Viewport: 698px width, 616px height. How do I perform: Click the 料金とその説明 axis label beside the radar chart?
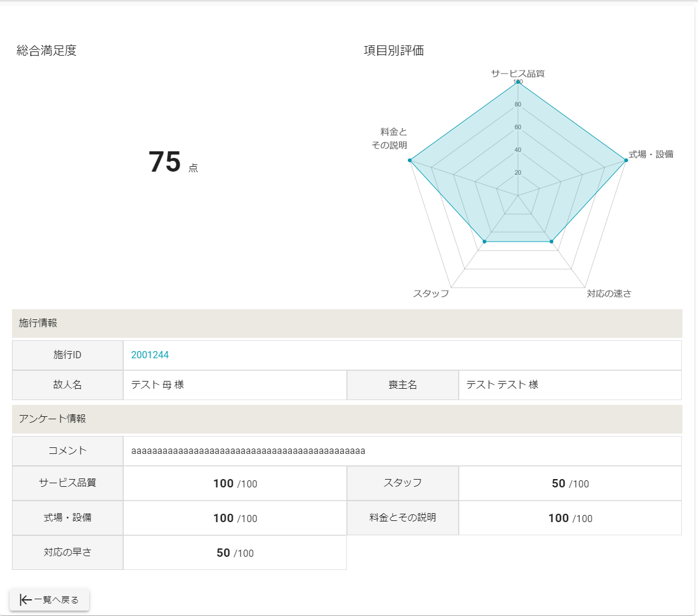(389, 139)
